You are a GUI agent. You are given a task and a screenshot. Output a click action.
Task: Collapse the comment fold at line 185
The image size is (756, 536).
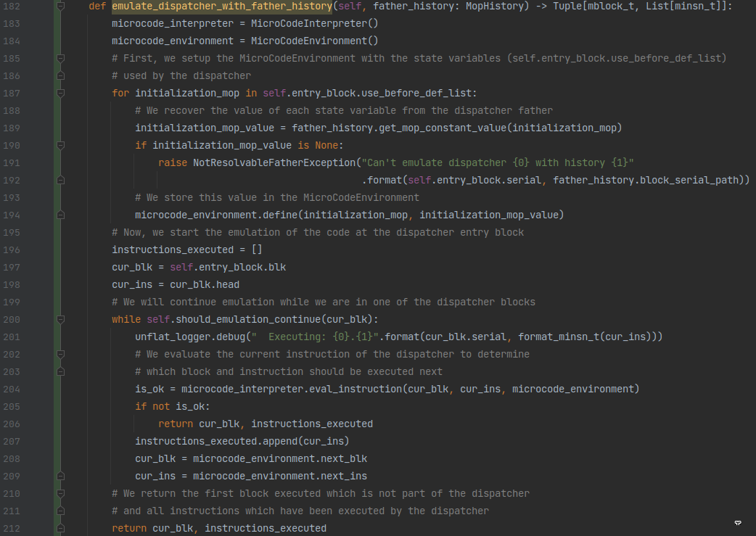(x=60, y=58)
